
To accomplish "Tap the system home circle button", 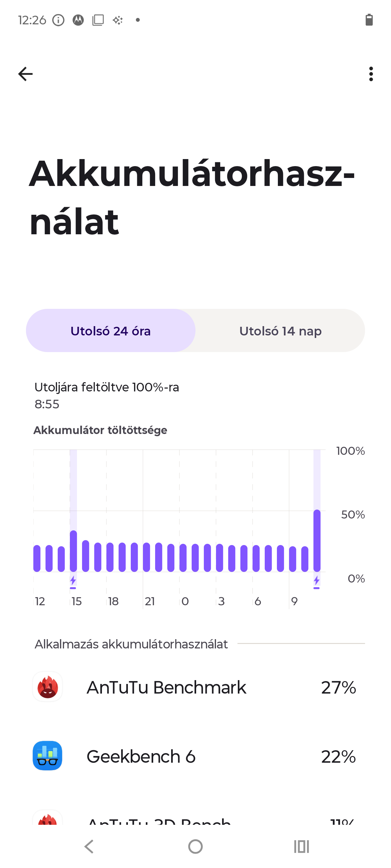I will (195, 846).
